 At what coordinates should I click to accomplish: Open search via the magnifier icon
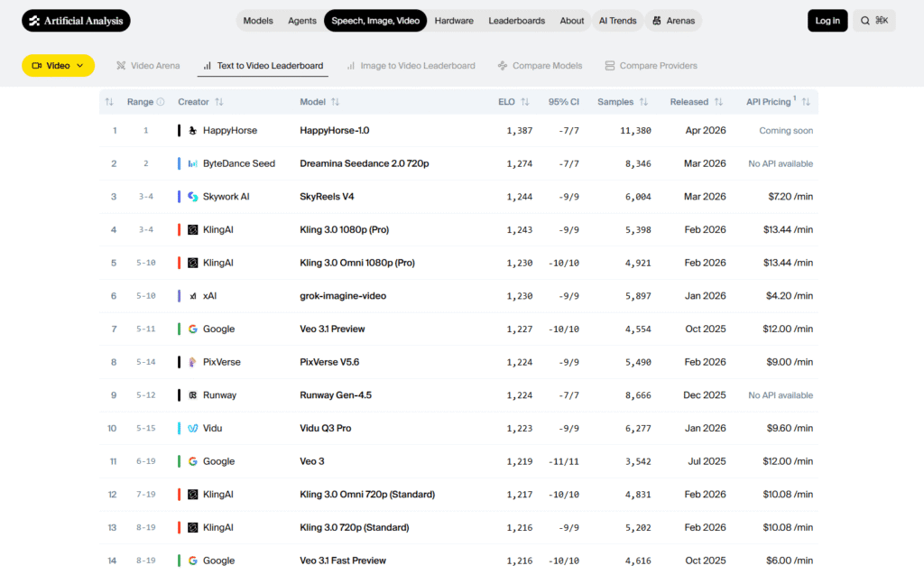(x=864, y=20)
